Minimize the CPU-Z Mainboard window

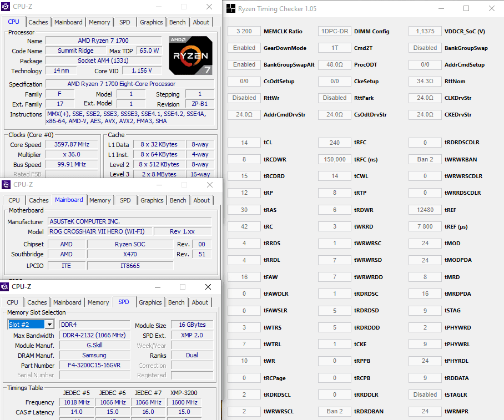click(x=159, y=185)
